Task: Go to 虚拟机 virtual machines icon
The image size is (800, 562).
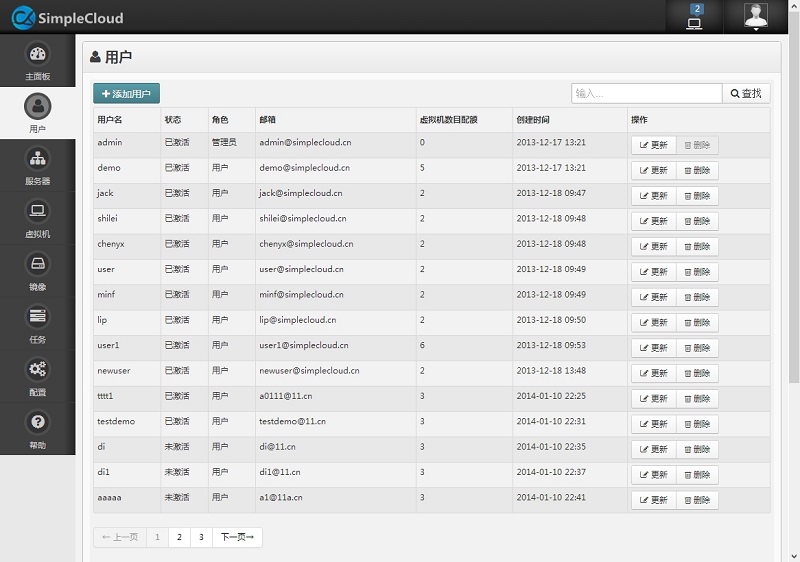Action: pyautogui.click(x=37, y=212)
